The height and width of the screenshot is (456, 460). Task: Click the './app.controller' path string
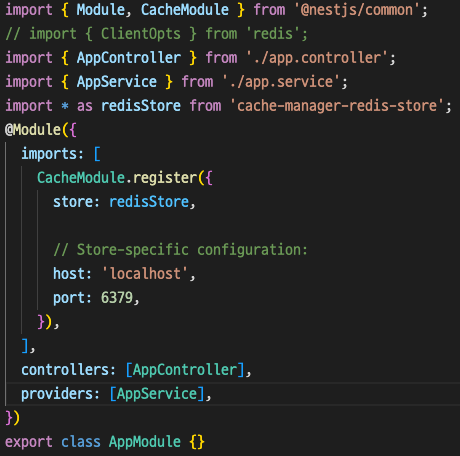click(317, 58)
